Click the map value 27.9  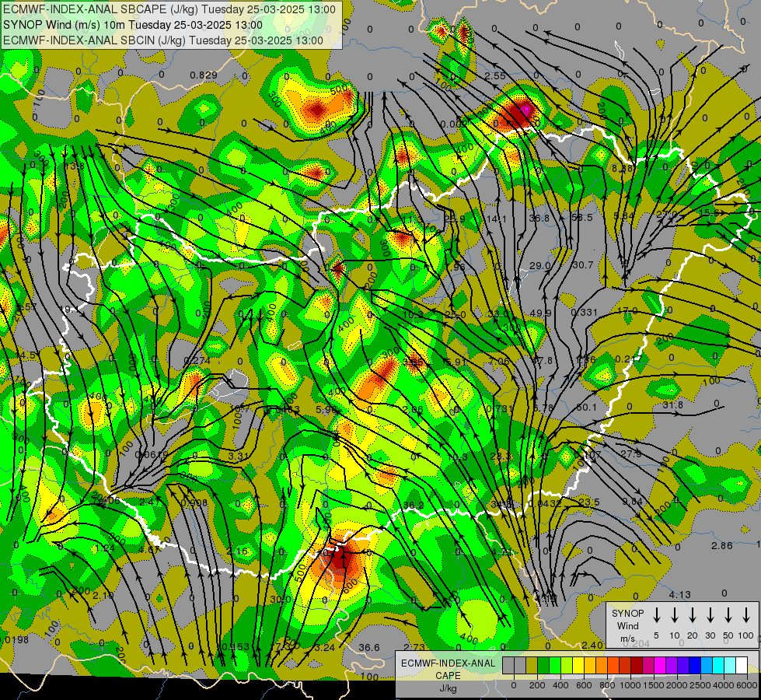pyautogui.click(x=631, y=453)
